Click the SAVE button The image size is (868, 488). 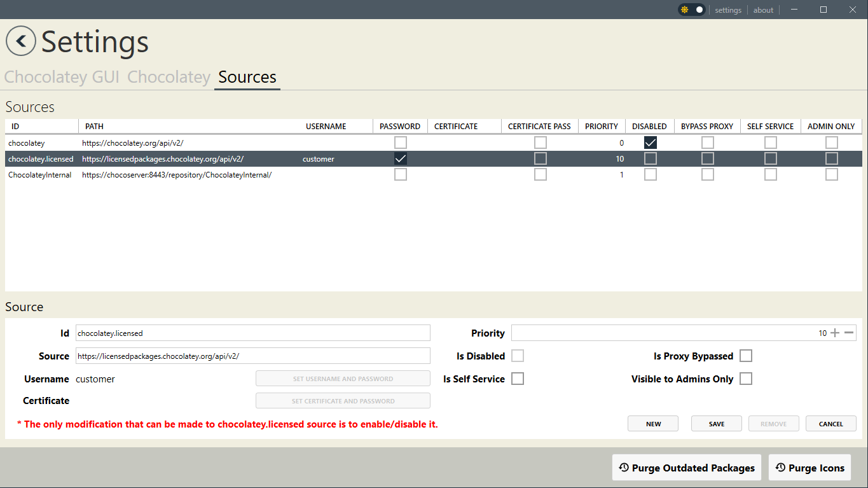tap(717, 424)
